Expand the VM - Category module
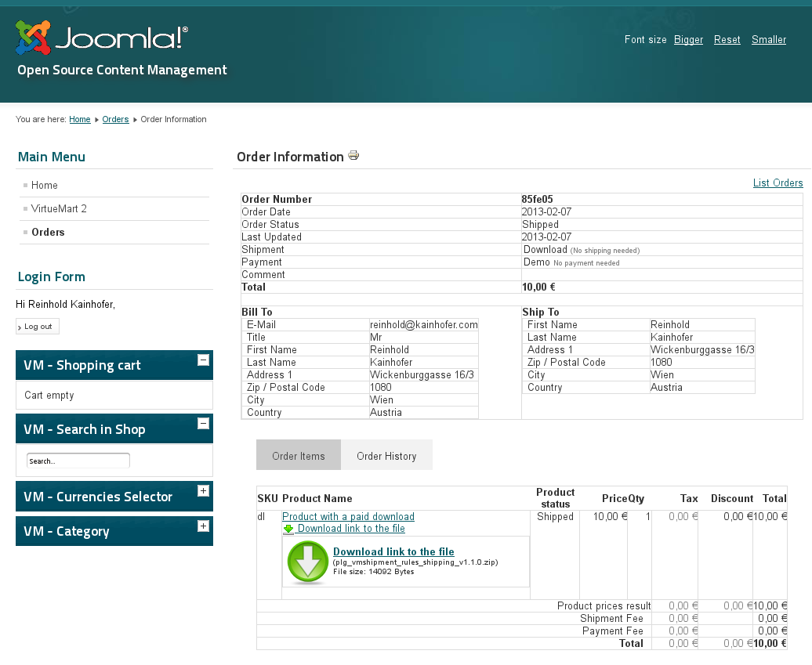812x665 pixels. tap(203, 526)
